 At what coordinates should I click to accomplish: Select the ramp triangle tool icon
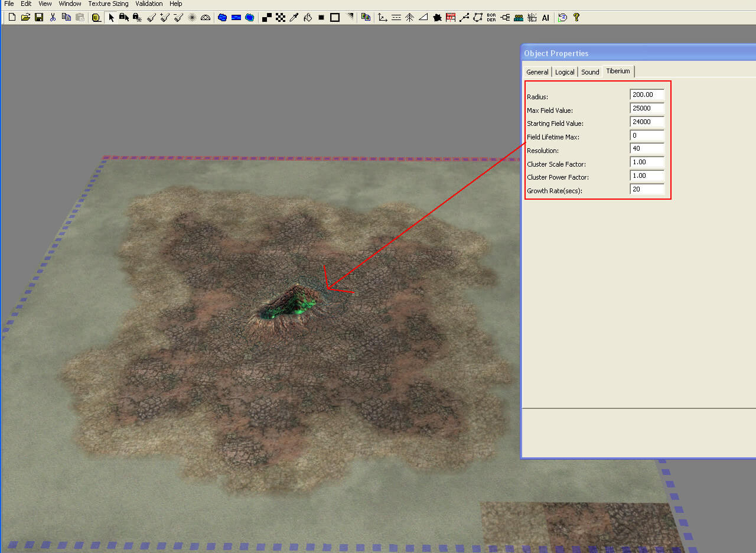pos(423,18)
